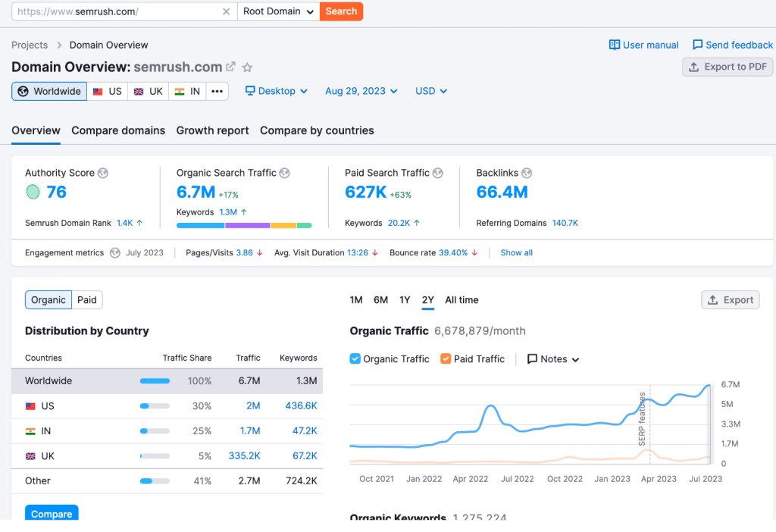Viewport: 776px width, 532px height.
Task: Open the Growth report tab
Action: 213,130
